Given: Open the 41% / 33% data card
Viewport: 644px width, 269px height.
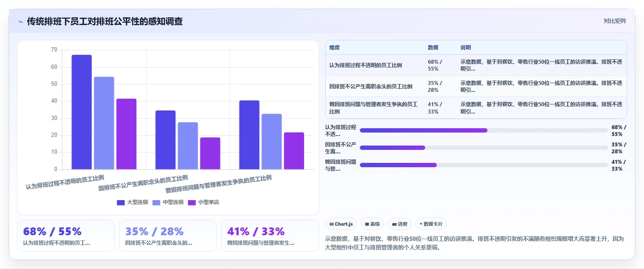Looking at the screenshot, I should pos(270,236).
